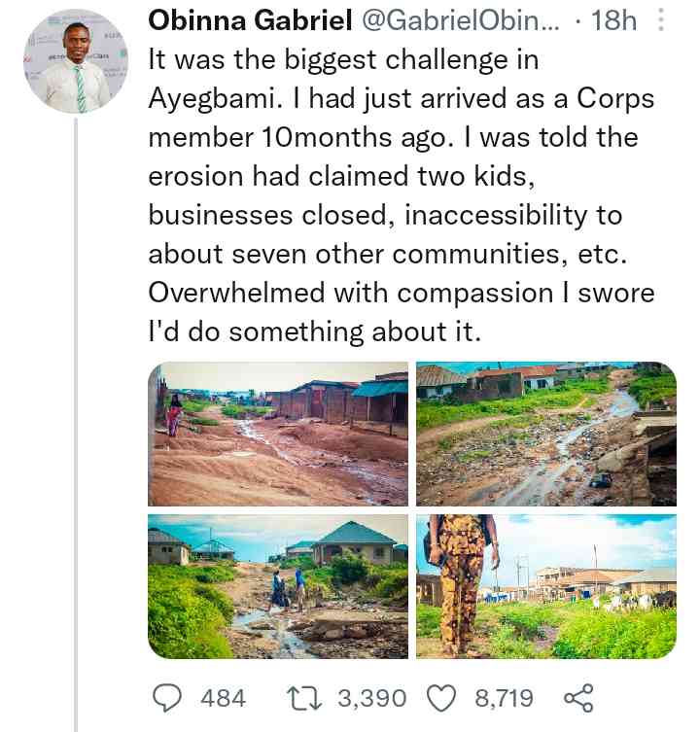
Task: Open the three-dot more options menu
Action: coord(662,20)
